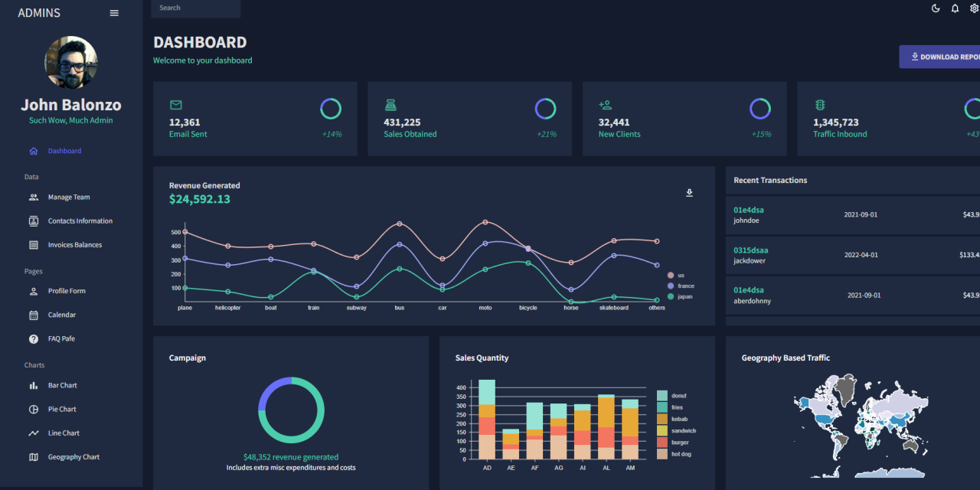
Task: Expand the Data section in sidebar
Action: pos(31,177)
